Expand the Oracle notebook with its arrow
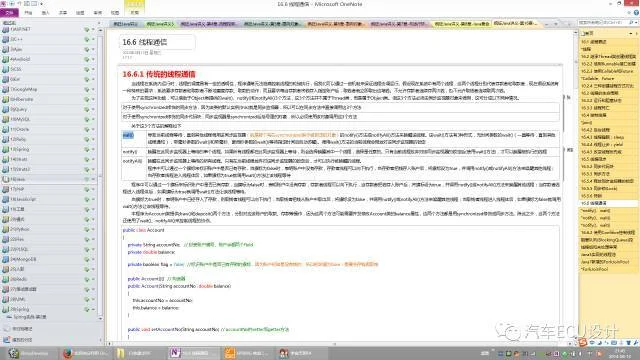The height and width of the screenshot is (360, 640). (x=93, y=129)
